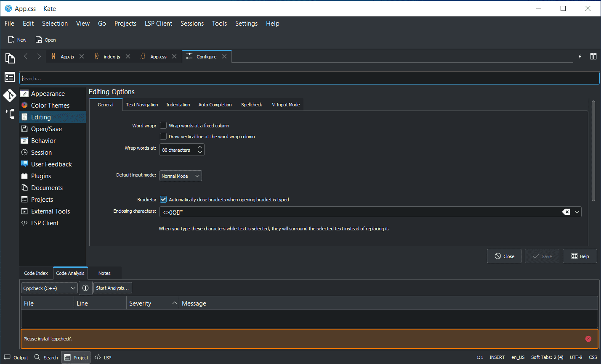Click the split view icon
This screenshot has width=601, height=364.
pos(593,56)
